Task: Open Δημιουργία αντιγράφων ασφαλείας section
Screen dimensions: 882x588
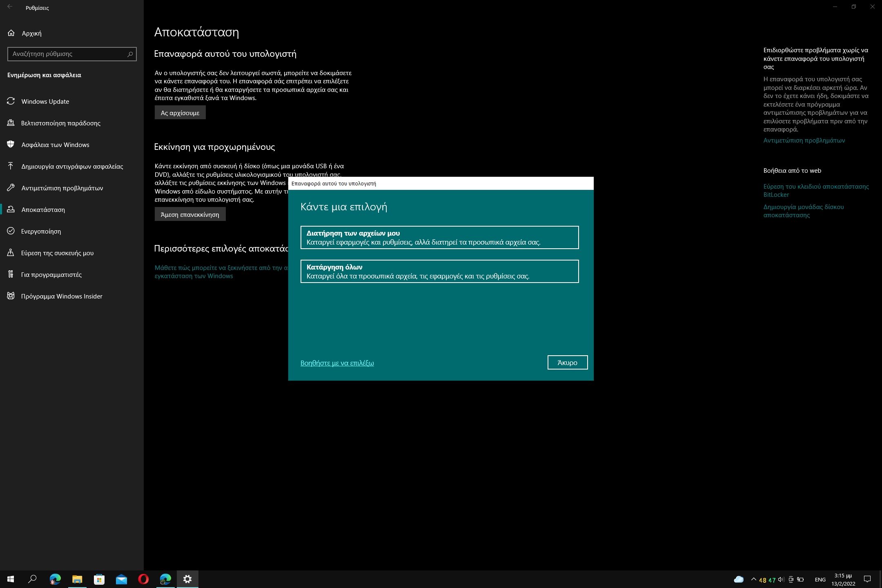Action: pos(72,166)
